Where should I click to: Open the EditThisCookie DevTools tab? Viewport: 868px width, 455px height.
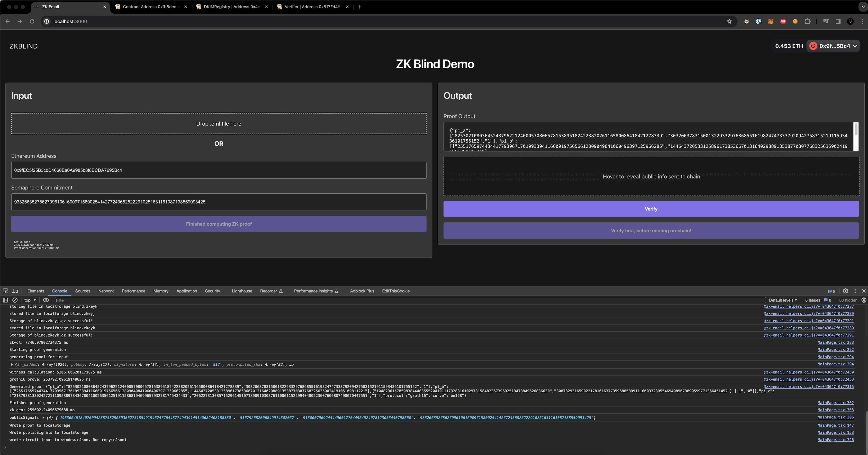(x=396, y=291)
